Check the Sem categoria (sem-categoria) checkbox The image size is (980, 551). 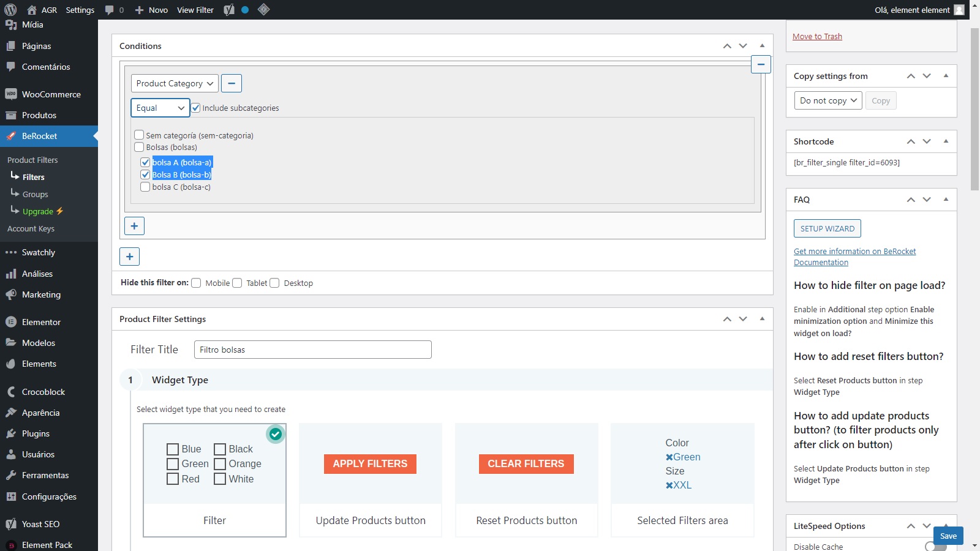tap(139, 135)
